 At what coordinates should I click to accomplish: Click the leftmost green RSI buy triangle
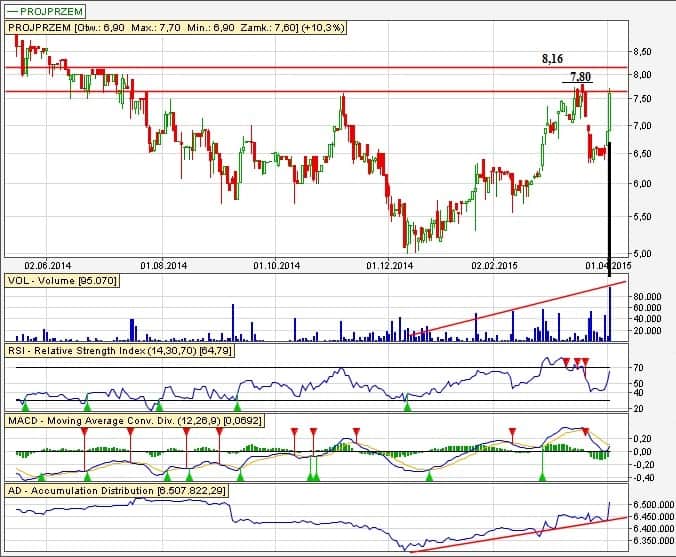(26, 407)
